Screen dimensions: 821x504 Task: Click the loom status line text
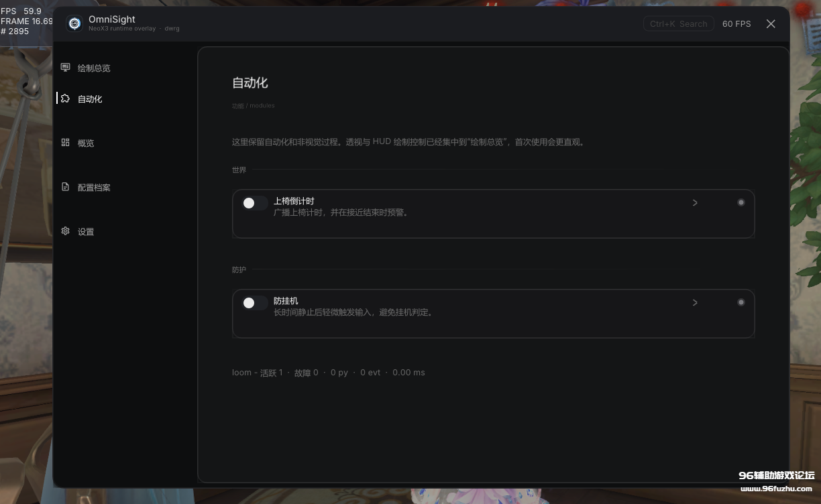tap(329, 373)
